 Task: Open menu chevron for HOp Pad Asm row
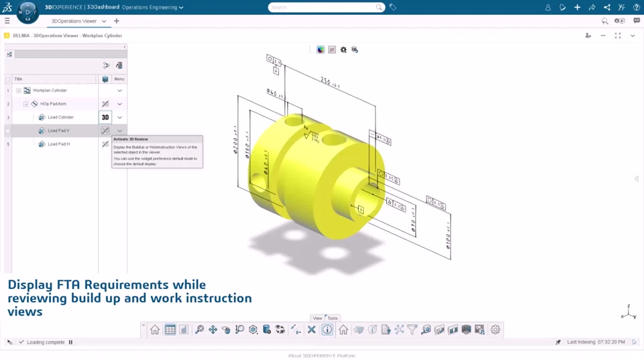[x=119, y=104]
